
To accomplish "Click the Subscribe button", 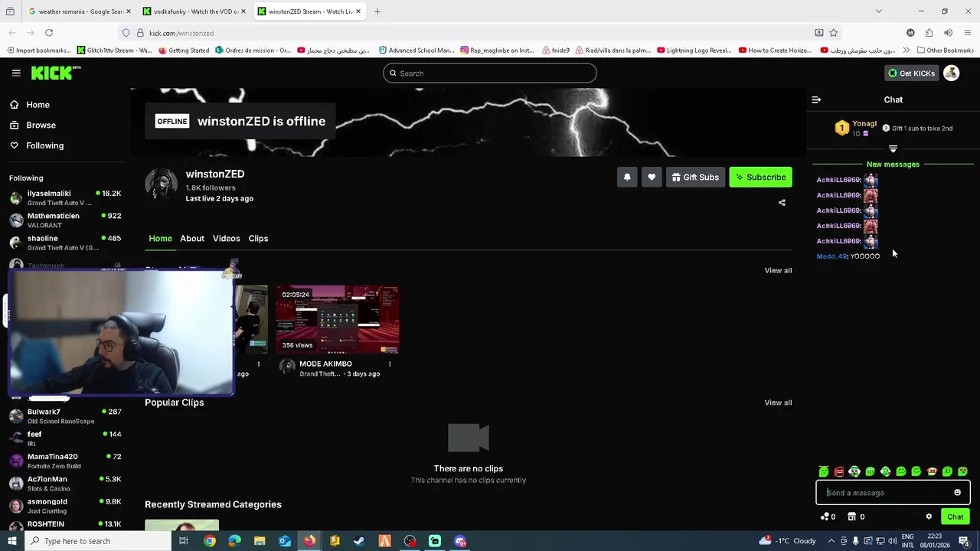I will point(760,177).
